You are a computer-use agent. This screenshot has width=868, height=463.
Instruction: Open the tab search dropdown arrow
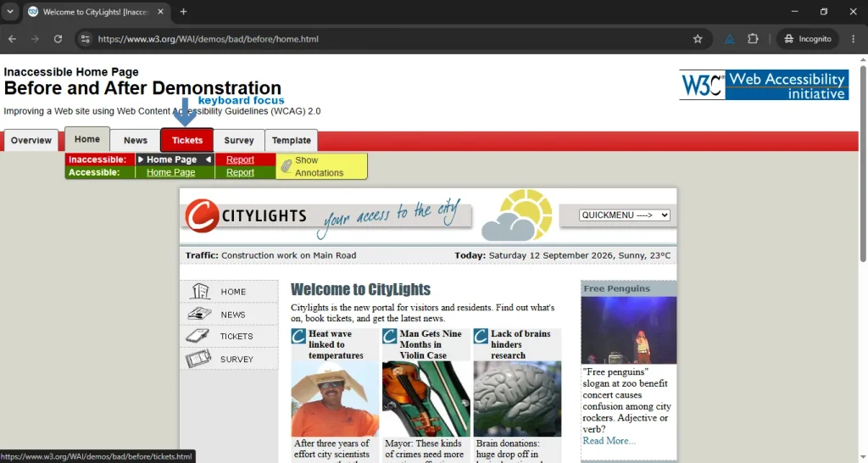click(x=10, y=12)
